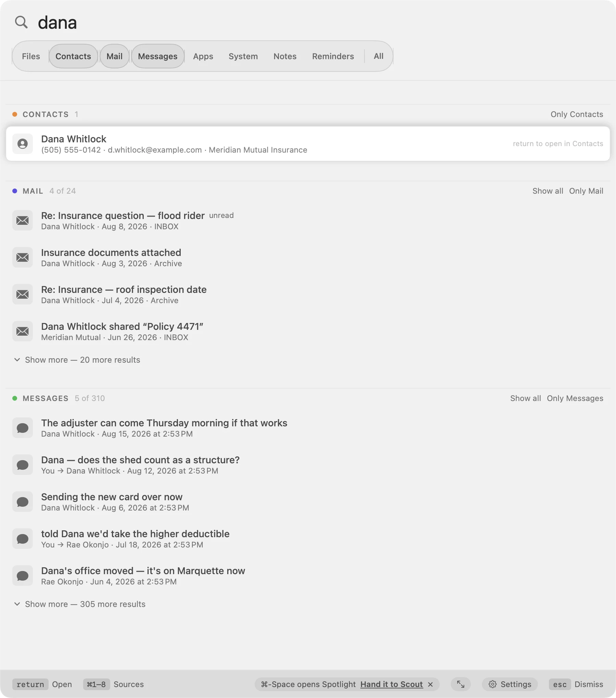The width and height of the screenshot is (616, 698).
Task: Click envelope icon for roof inspection date email
Action: point(23,294)
